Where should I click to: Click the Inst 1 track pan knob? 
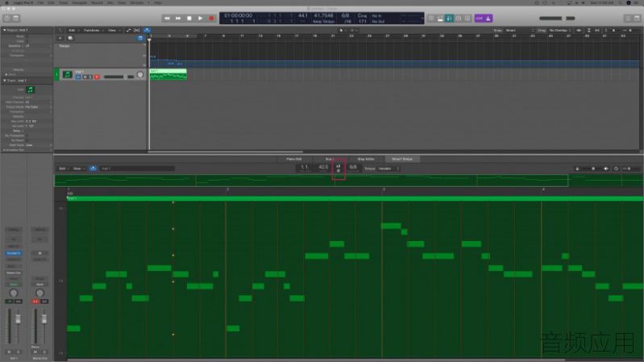pyautogui.click(x=140, y=75)
